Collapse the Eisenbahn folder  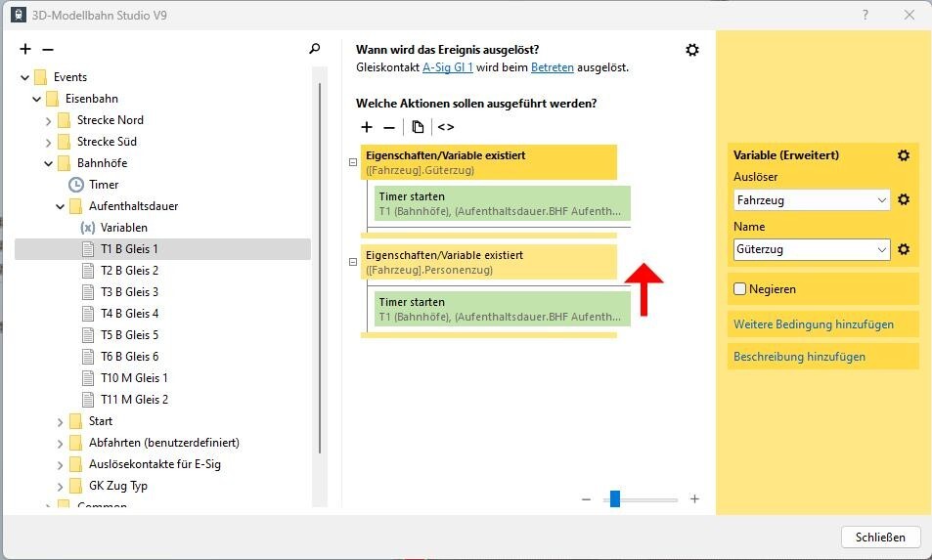pyautogui.click(x=37, y=99)
